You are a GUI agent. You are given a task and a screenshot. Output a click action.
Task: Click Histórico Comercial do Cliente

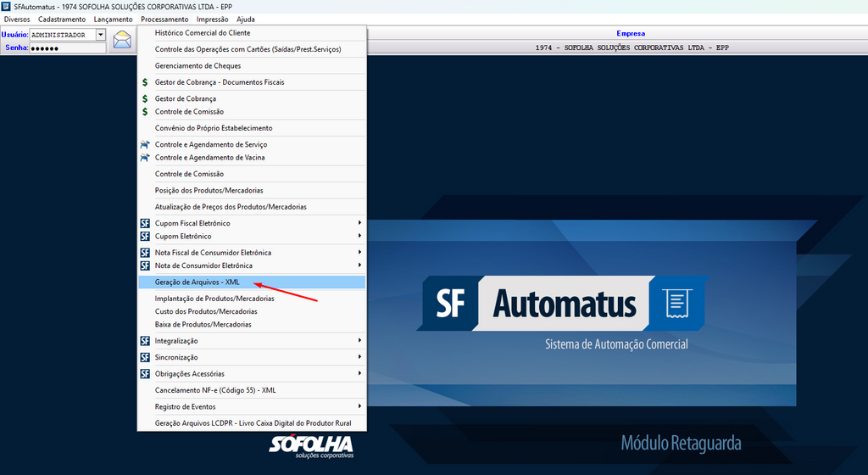click(x=203, y=33)
